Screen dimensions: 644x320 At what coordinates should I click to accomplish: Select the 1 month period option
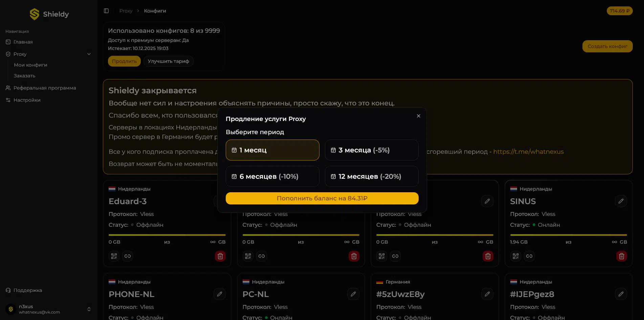272,150
